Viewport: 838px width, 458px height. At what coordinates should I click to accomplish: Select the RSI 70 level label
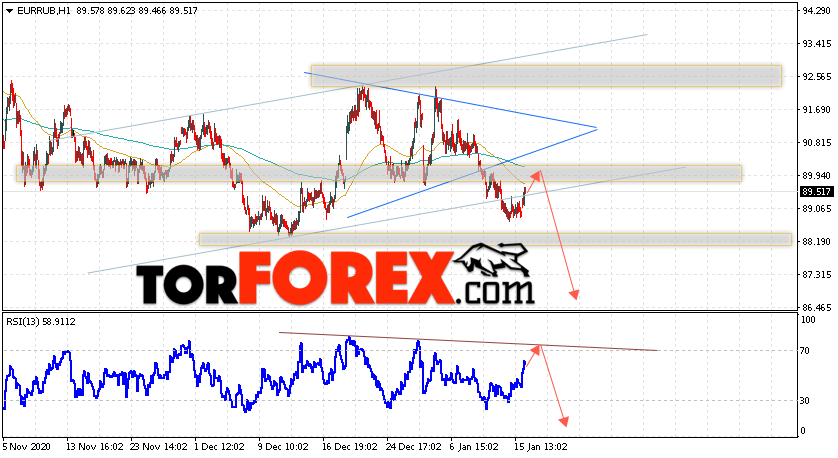pyautogui.click(x=806, y=351)
